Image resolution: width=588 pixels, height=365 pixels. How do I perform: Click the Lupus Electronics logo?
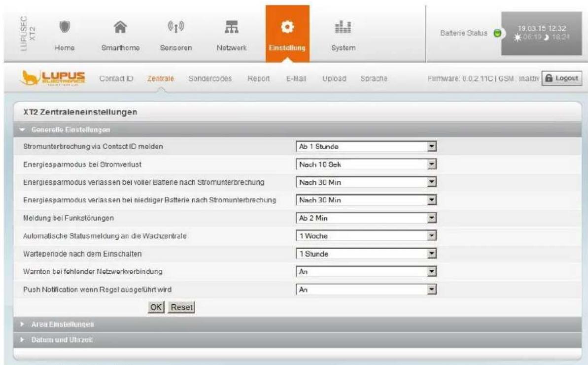53,78
